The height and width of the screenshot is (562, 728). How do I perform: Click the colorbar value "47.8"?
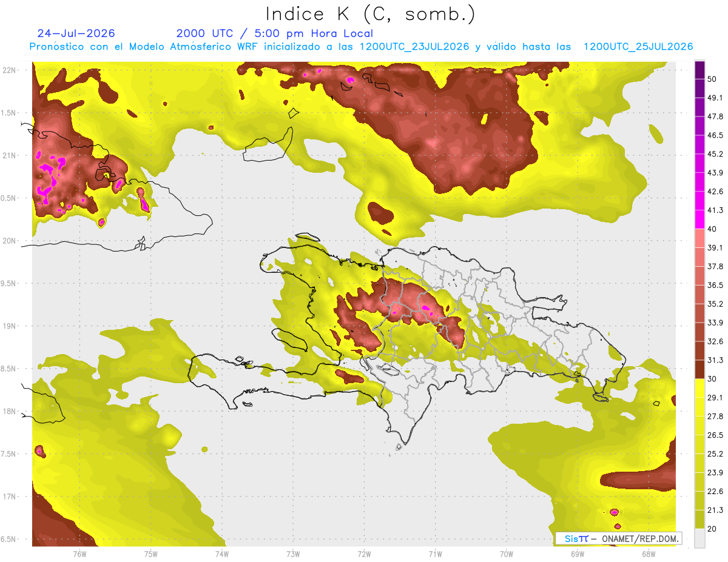tap(715, 116)
